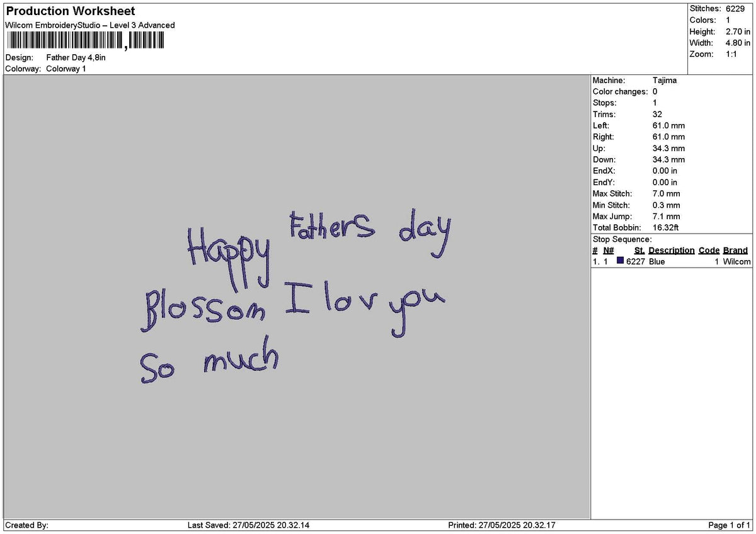Screen dimensions: 756x534
Task: Click the "Total Bobbin:" label
Action: pos(617,228)
